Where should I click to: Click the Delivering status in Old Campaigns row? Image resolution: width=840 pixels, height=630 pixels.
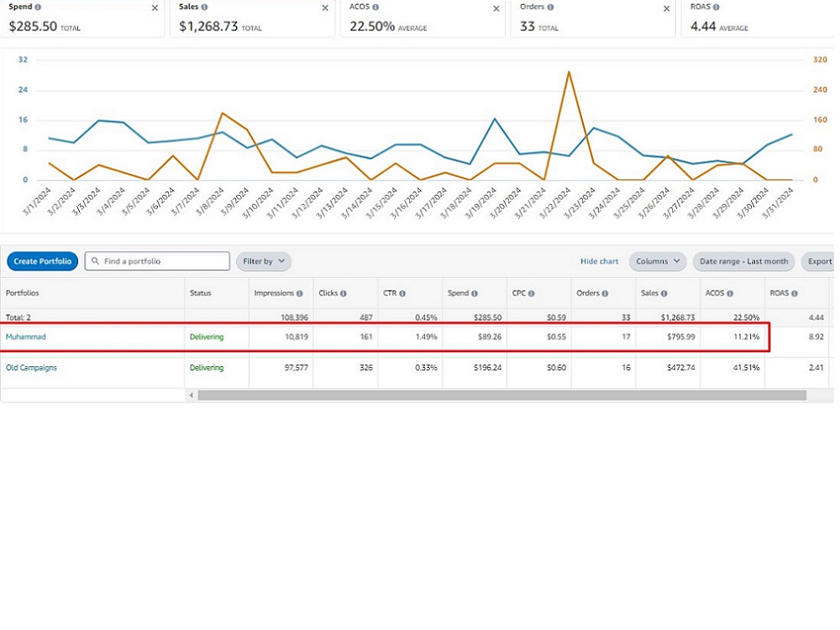coord(207,368)
